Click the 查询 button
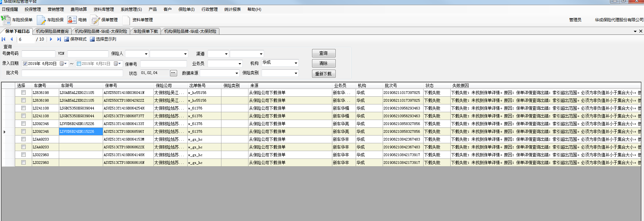 [324, 53]
